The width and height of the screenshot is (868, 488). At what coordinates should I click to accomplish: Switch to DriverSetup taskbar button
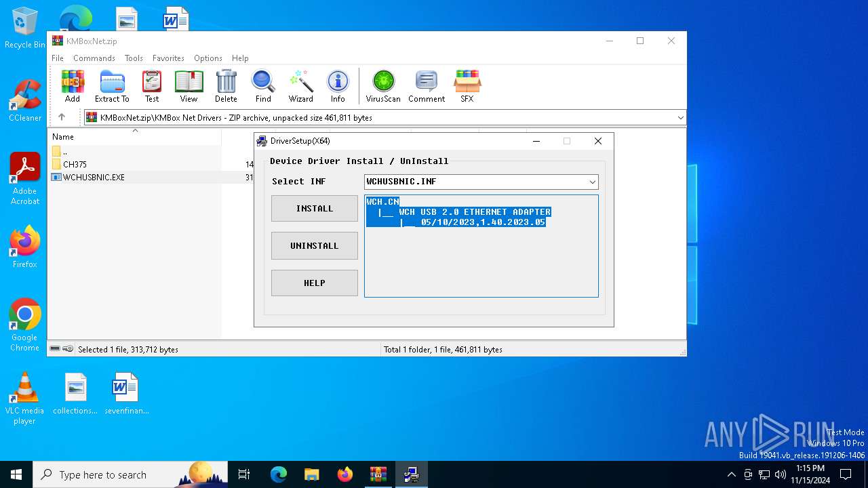pos(411,474)
